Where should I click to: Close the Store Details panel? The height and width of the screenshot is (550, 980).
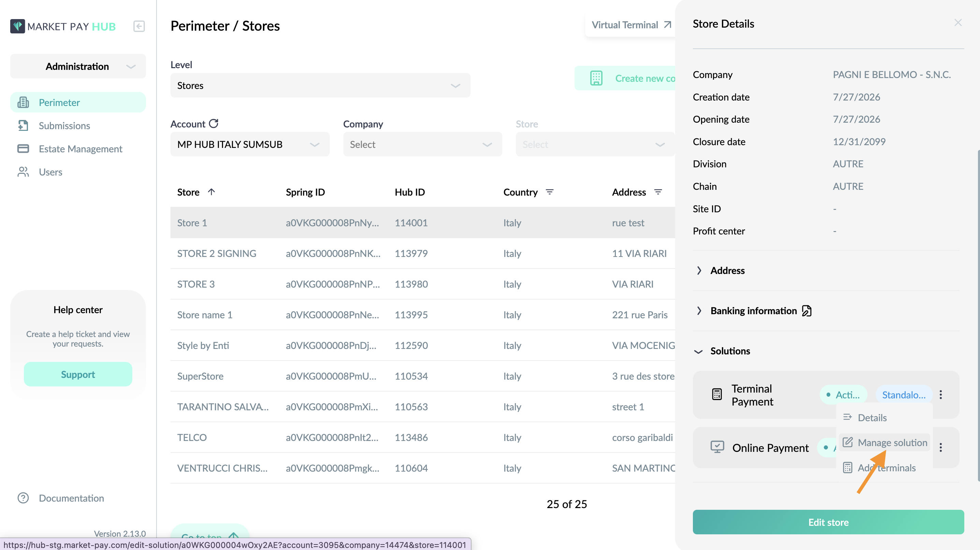958,23
